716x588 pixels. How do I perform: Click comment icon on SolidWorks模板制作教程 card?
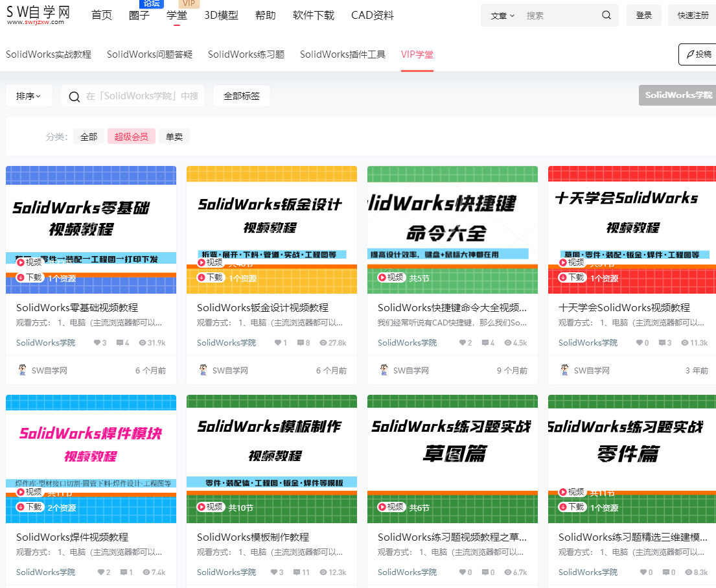tap(297, 572)
